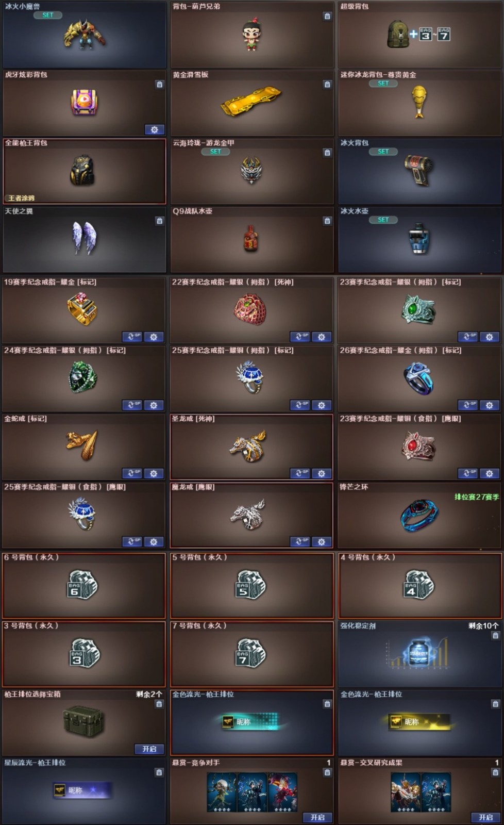Click GP convert icon on 魔龙戒 [鹰眼]
504x825 pixels.
pyautogui.click(x=299, y=541)
